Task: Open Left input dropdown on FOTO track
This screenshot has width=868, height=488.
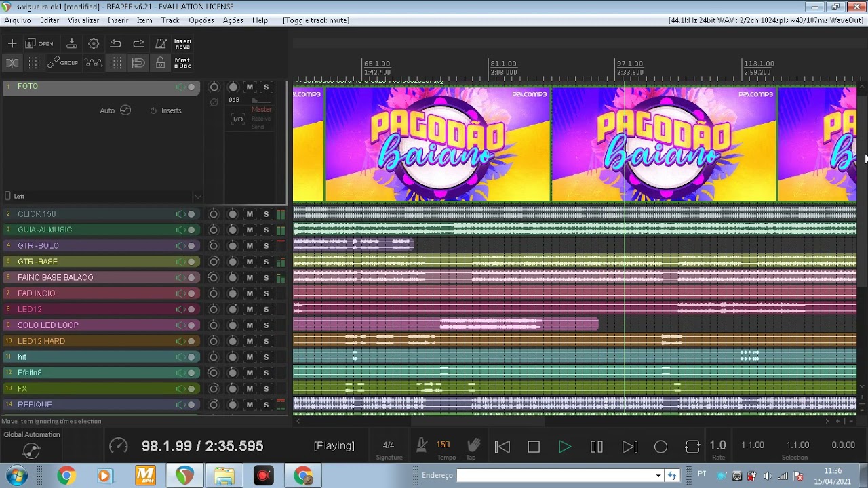Action: (103, 196)
